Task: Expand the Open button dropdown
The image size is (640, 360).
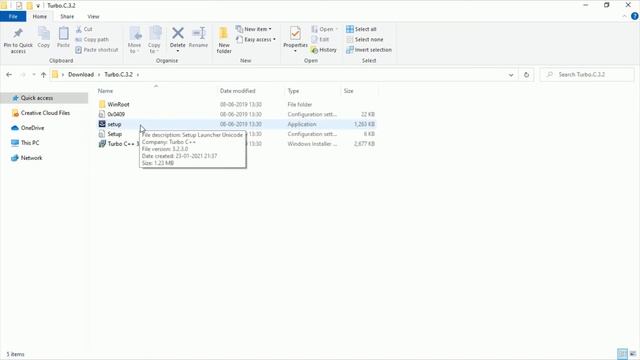Action: pyautogui.click(x=337, y=29)
